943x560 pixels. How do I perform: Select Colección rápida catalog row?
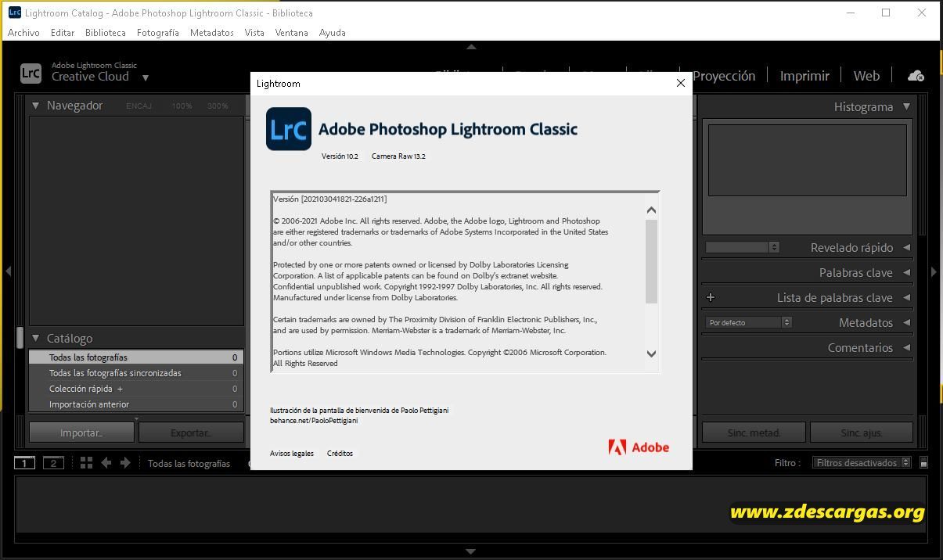136,389
